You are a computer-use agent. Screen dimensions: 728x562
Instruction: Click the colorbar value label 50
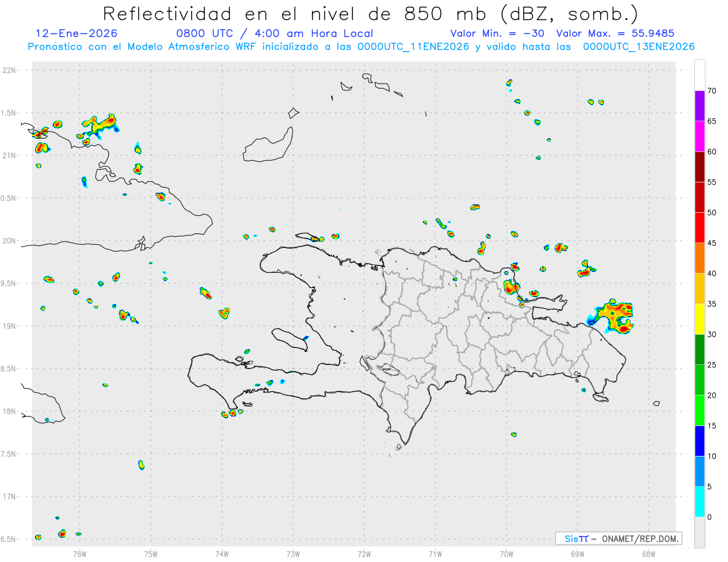coord(712,213)
